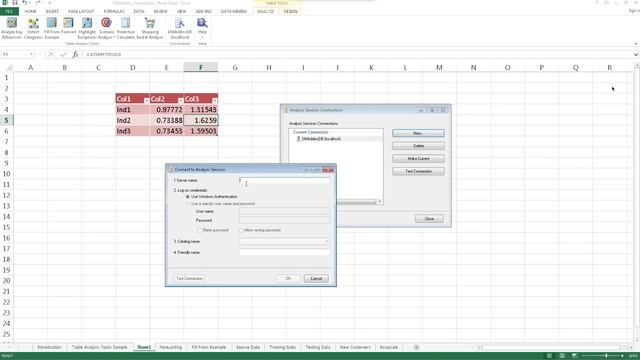This screenshot has width=640, height=360.
Task: Click the zoom slider in the status bar
Action: point(606,356)
